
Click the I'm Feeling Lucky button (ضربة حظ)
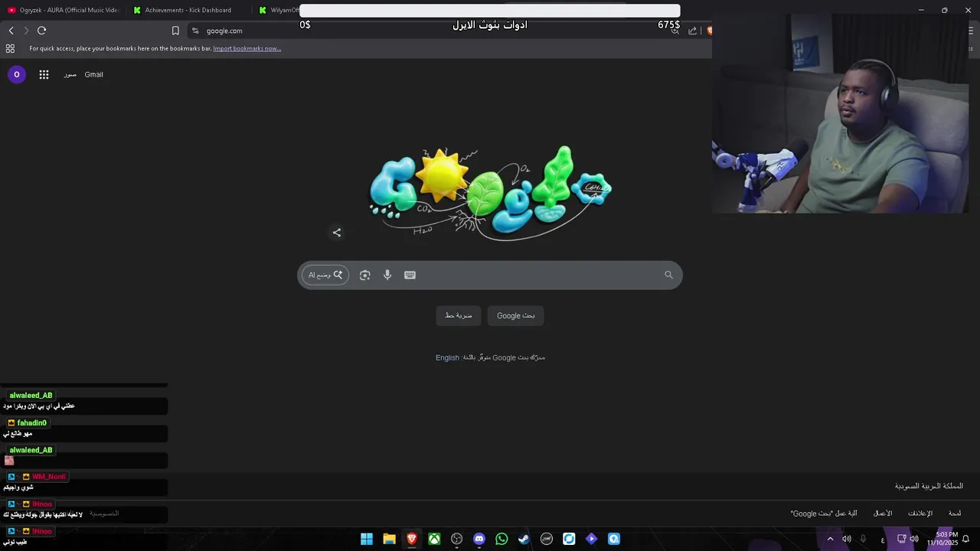[459, 315]
